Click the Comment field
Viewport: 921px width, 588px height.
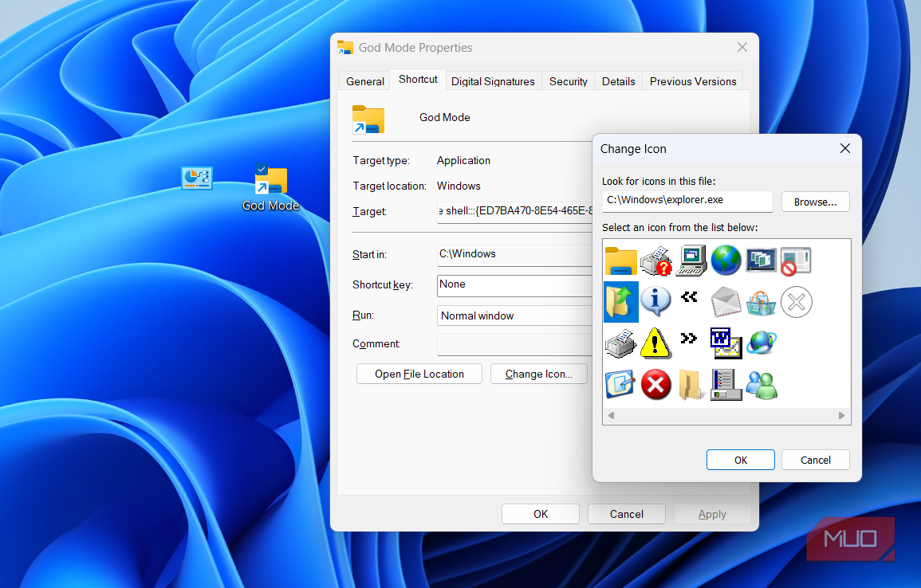coord(514,344)
